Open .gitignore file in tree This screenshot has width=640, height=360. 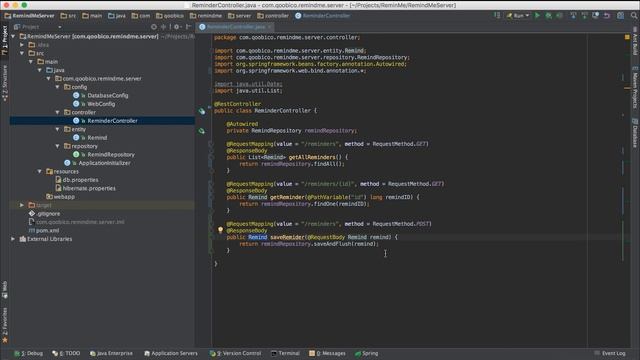coord(44,213)
